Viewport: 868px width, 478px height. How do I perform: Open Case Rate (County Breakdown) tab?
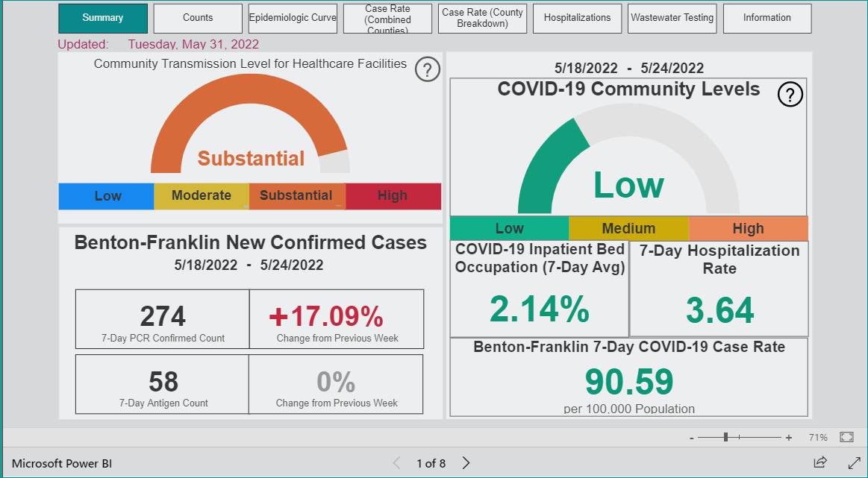click(482, 18)
